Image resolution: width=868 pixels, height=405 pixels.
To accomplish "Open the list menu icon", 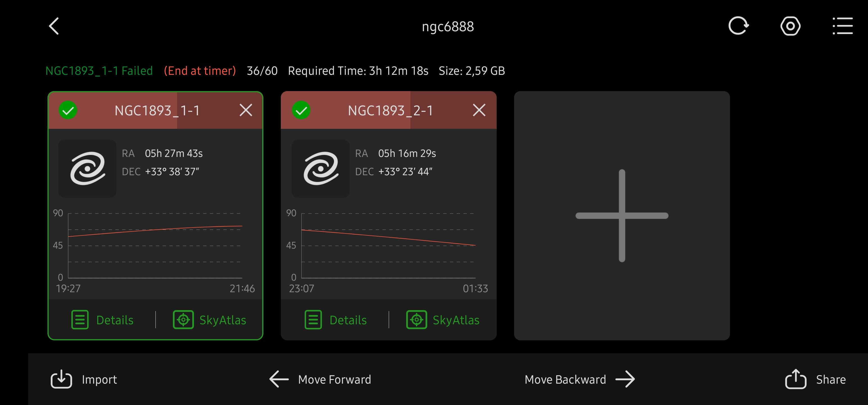I will (842, 26).
